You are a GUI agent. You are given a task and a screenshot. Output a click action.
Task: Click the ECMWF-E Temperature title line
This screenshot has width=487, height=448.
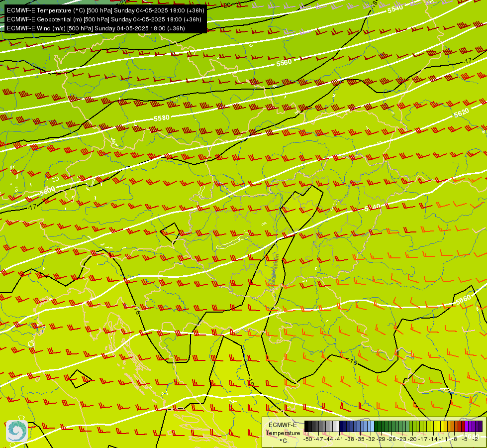pos(105,10)
